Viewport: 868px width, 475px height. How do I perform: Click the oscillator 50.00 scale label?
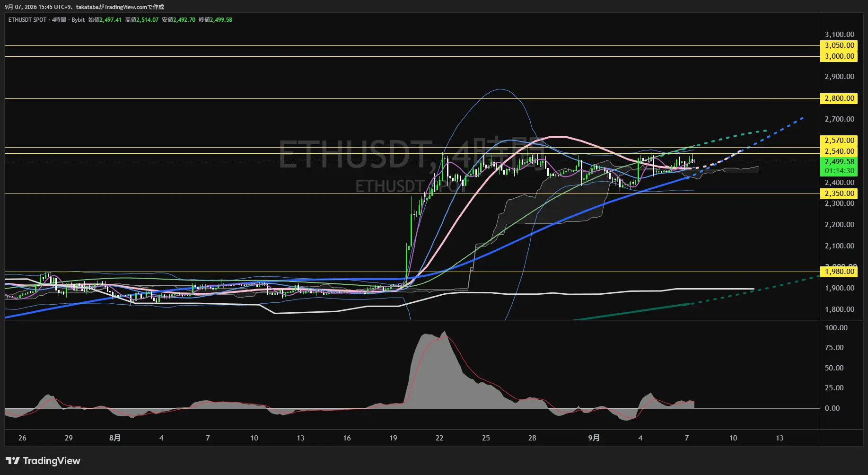pos(834,368)
